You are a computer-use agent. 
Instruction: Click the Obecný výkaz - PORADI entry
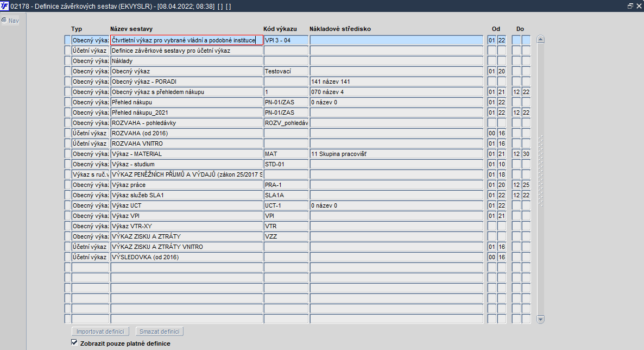(186, 82)
